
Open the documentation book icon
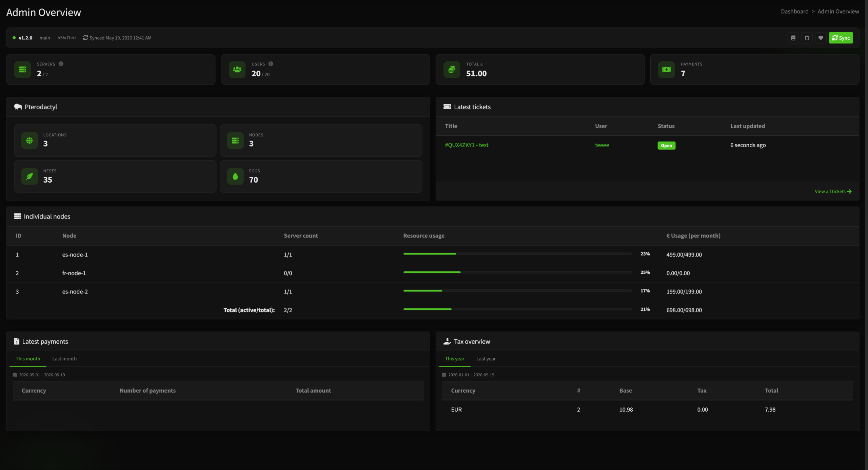[x=793, y=38]
